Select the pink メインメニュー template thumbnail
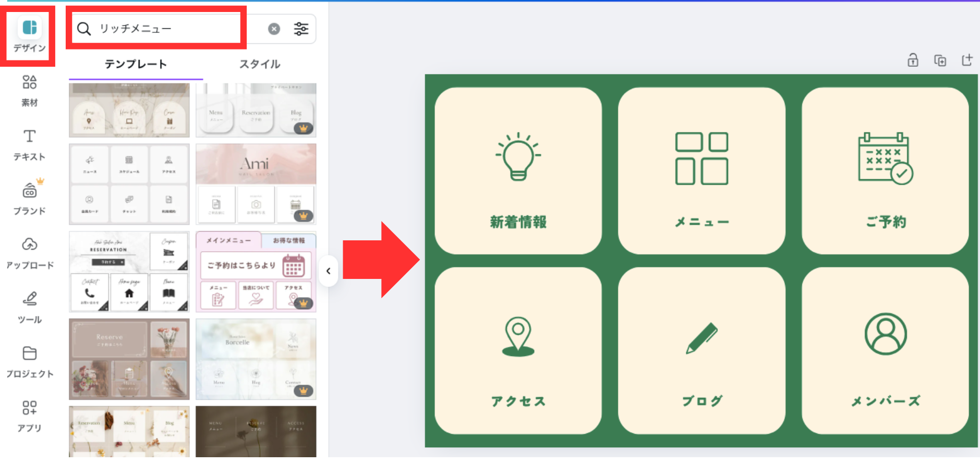 point(256,272)
